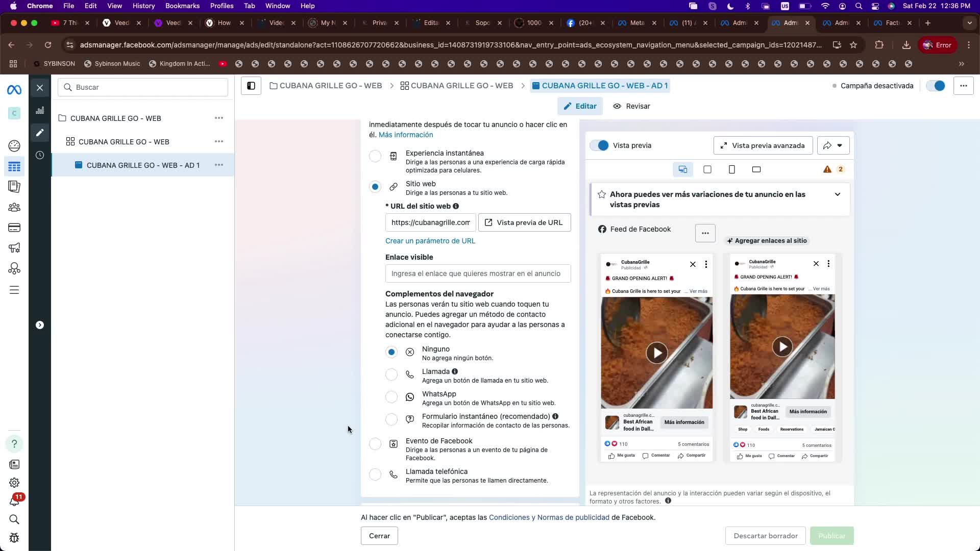Select Evento de Facebook radio option

coord(375,444)
